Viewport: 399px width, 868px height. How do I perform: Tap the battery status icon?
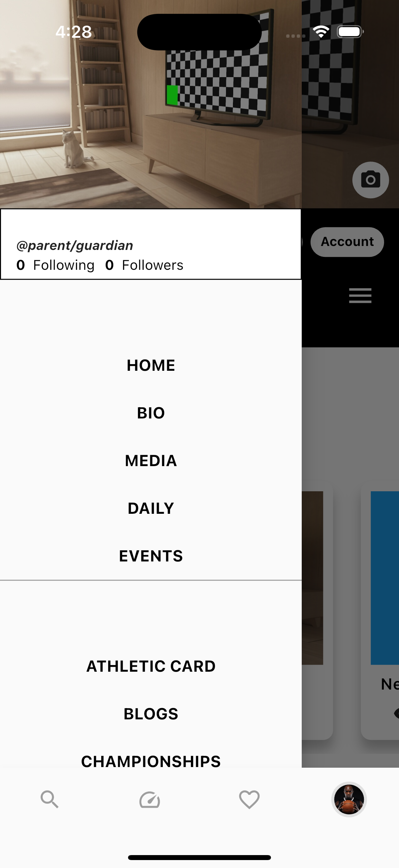pyautogui.click(x=350, y=32)
